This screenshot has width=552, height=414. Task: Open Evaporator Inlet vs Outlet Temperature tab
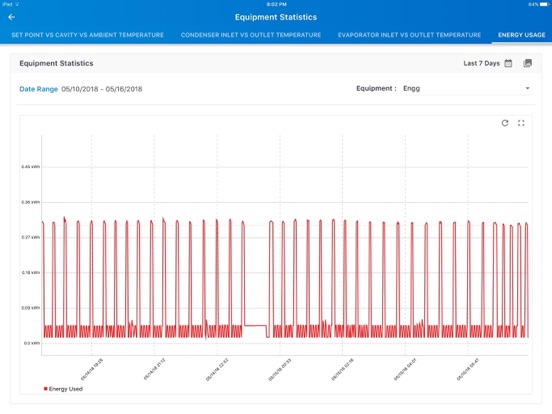pos(409,35)
